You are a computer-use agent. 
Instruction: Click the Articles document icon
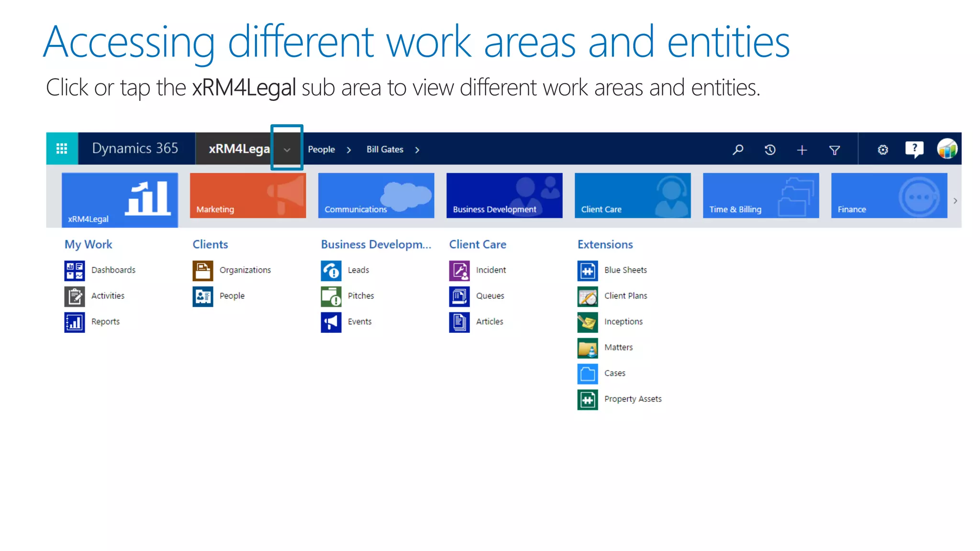(459, 322)
